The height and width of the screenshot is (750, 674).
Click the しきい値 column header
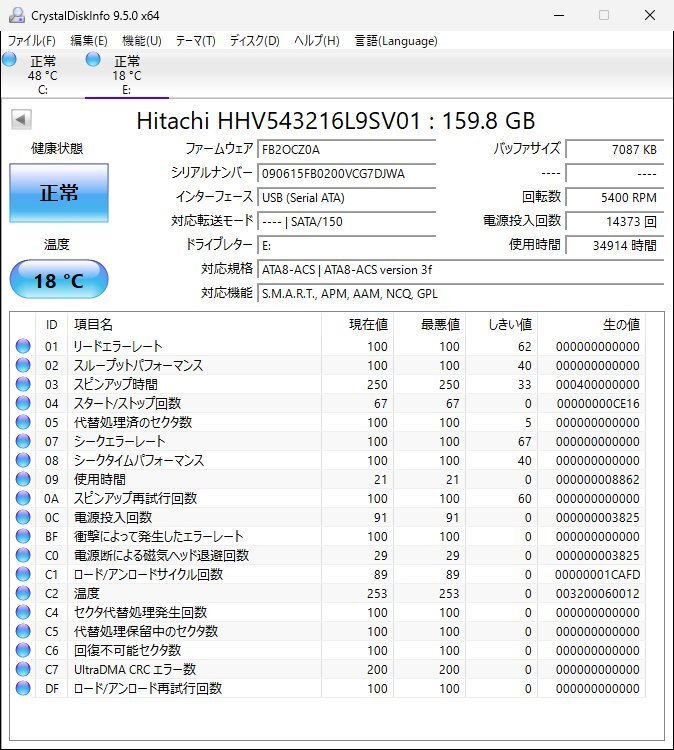coord(502,325)
